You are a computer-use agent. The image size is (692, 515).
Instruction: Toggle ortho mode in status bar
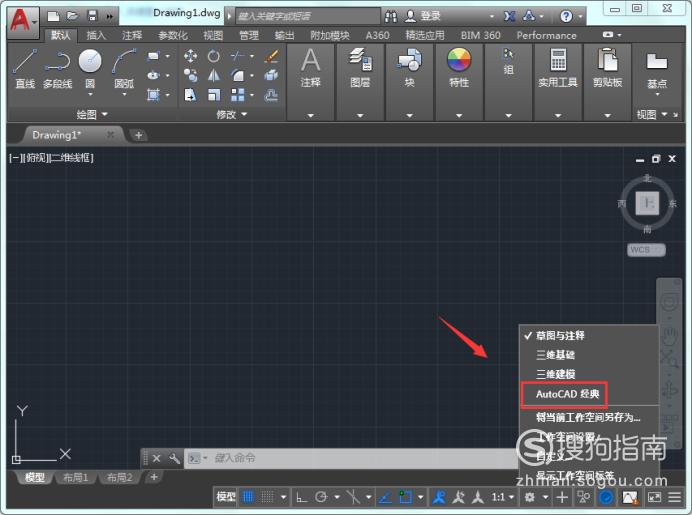(x=301, y=497)
